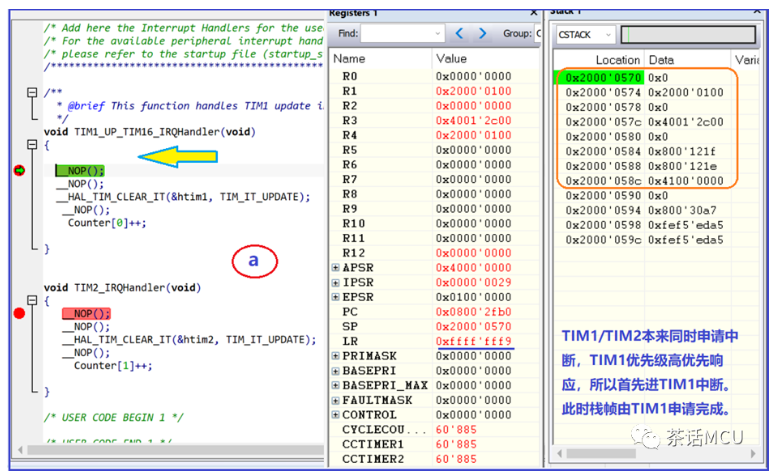
Task: Click the Value column header in Registers
Action: tap(487, 59)
